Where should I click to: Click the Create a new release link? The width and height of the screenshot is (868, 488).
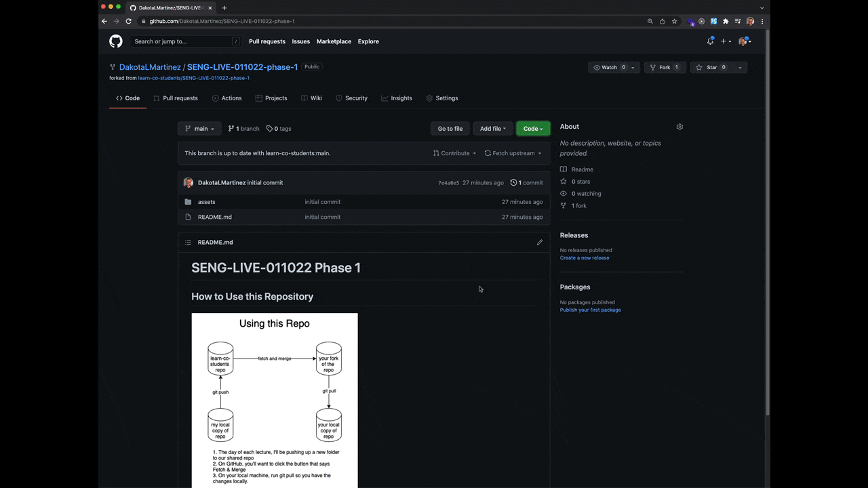pyautogui.click(x=585, y=258)
